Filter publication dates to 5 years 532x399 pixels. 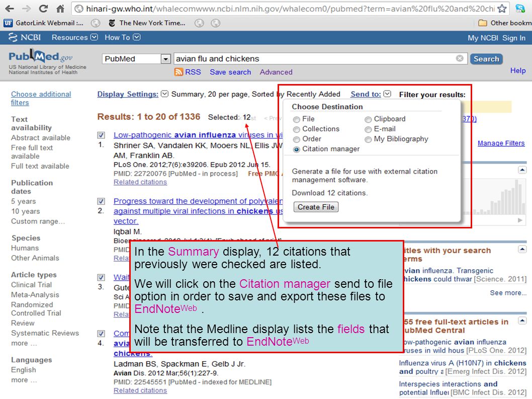[24, 201]
